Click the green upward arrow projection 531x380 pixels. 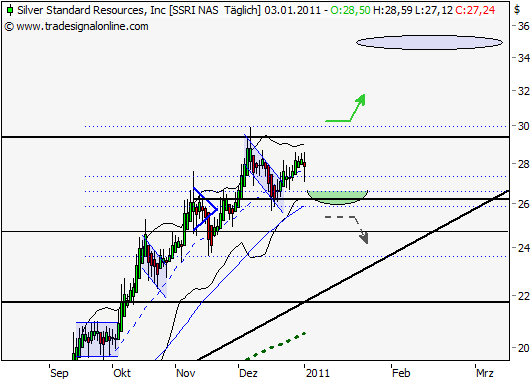(x=345, y=108)
